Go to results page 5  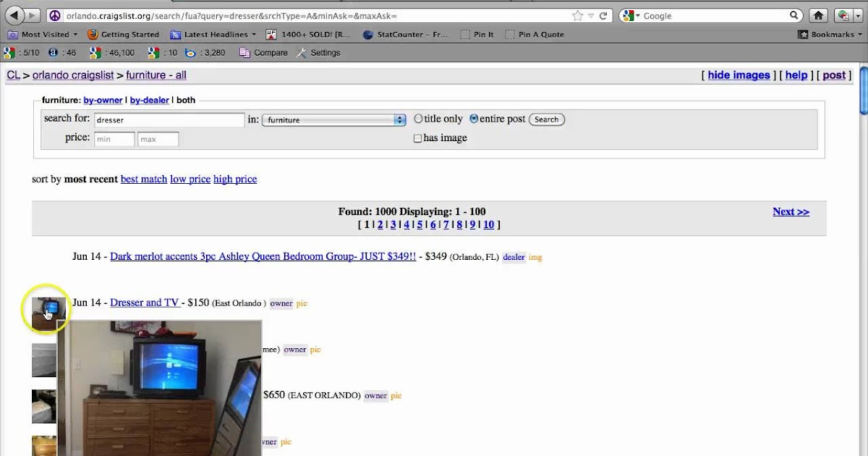420,224
